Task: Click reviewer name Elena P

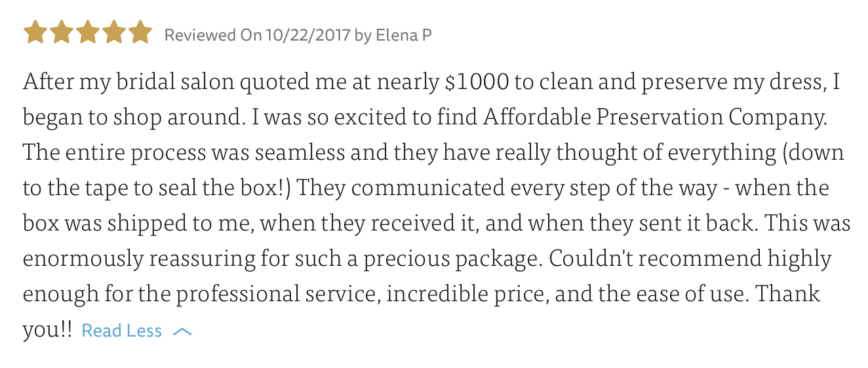Action: (403, 35)
